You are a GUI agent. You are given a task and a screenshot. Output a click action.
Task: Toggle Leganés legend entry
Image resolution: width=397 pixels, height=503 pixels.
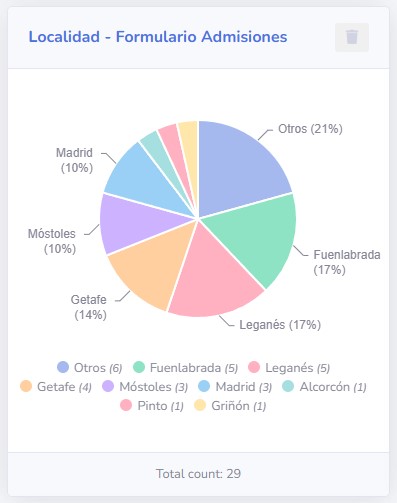(289, 368)
